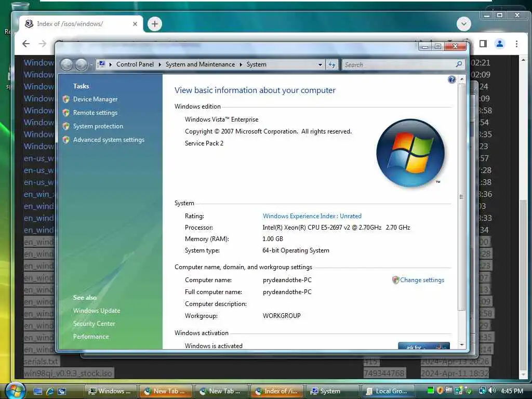Click Chrome's forward arrow button
The height and width of the screenshot is (399, 532).
(43, 44)
